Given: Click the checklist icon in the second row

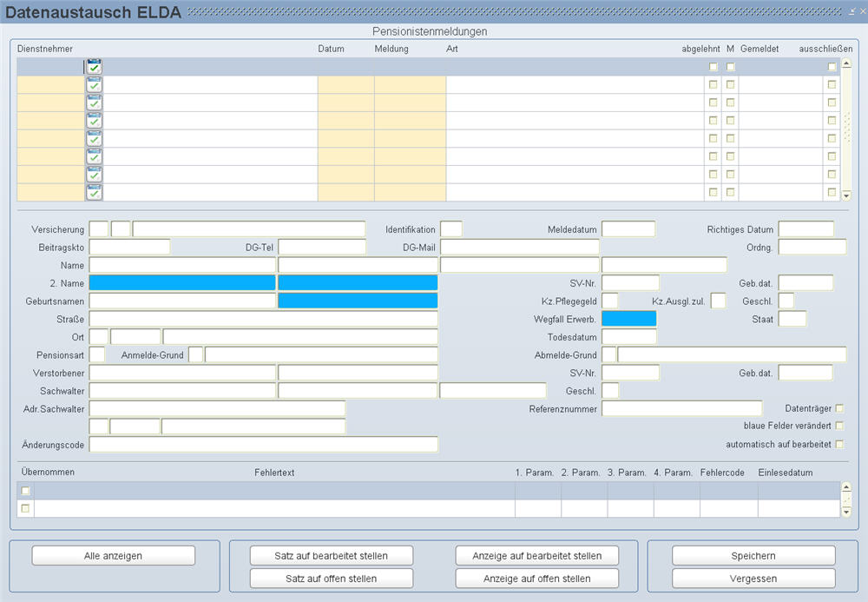Looking at the screenshot, I should 94,85.
